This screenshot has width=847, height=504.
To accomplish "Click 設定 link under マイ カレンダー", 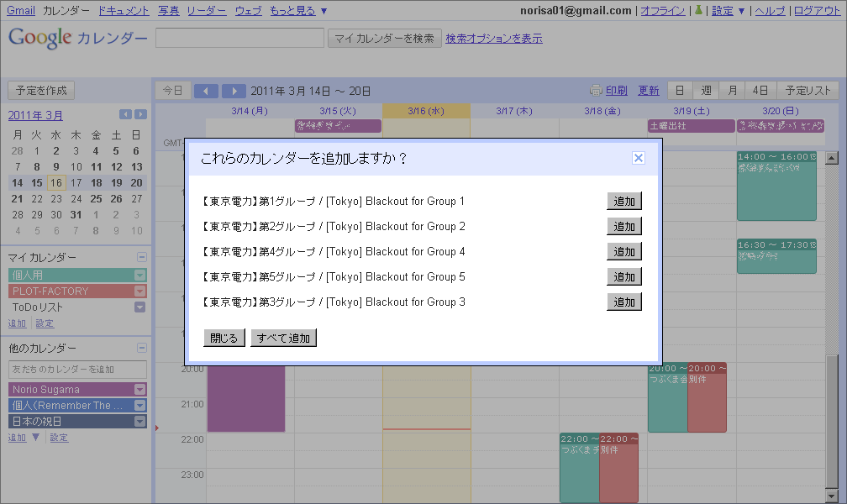I will [x=45, y=323].
